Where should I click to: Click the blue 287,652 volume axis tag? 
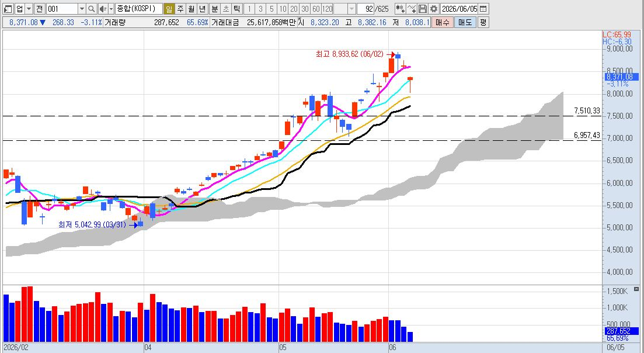[x=621, y=331]
